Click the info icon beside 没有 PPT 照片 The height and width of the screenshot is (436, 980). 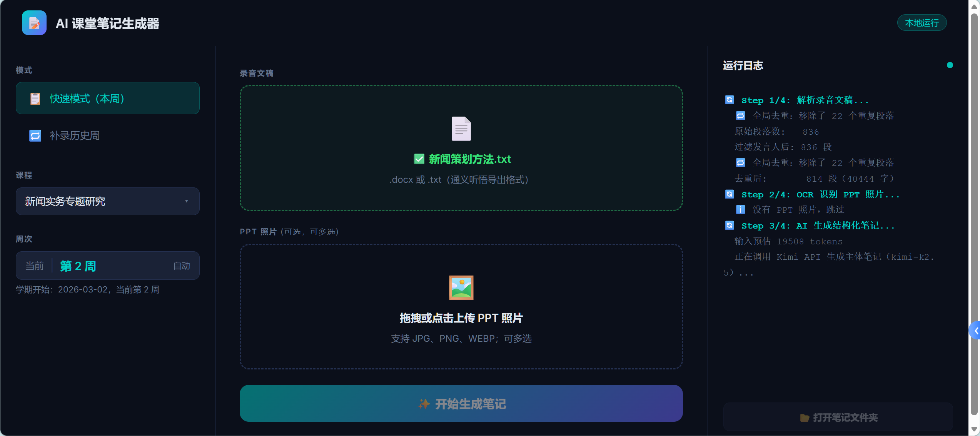click(x=740, y=209)
